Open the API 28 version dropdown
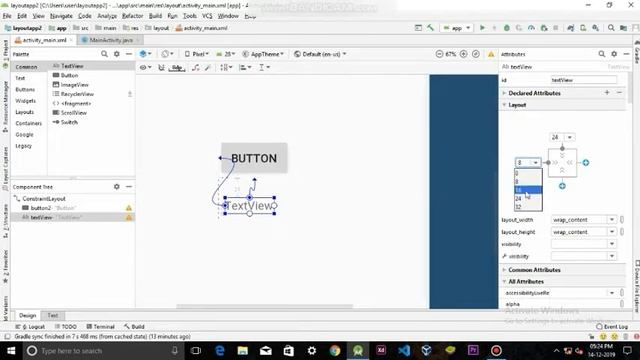Image resolution: width=640 pixels, height=360 pixels. coord(226,54)
